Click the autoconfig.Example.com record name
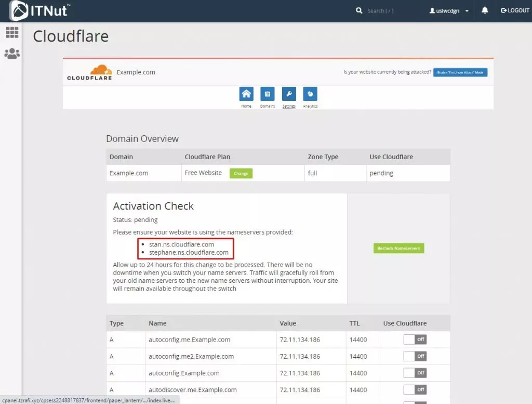532x404 pixels. 184,373
